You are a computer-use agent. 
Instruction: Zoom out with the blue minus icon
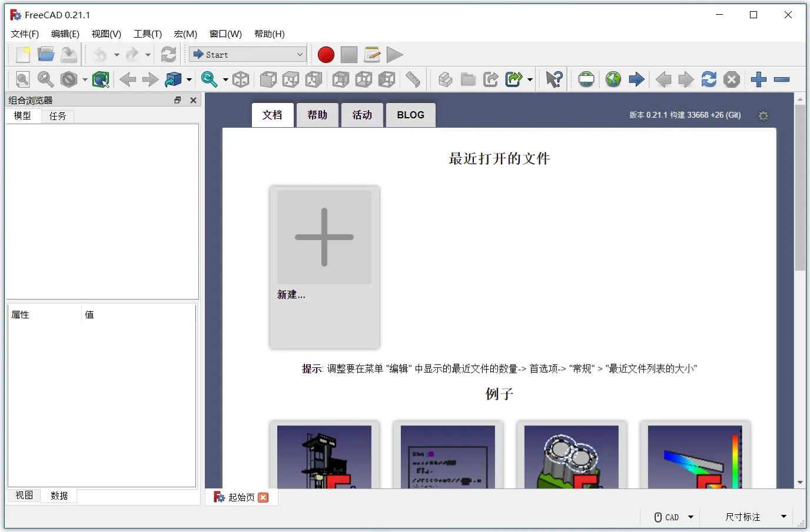pyautogui.click(x=782, y=79)
